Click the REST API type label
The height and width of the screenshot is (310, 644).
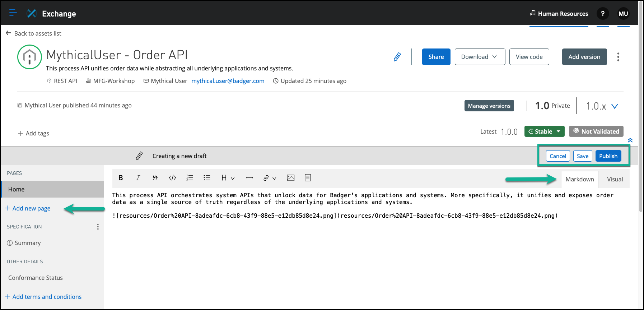pos(62,81)
